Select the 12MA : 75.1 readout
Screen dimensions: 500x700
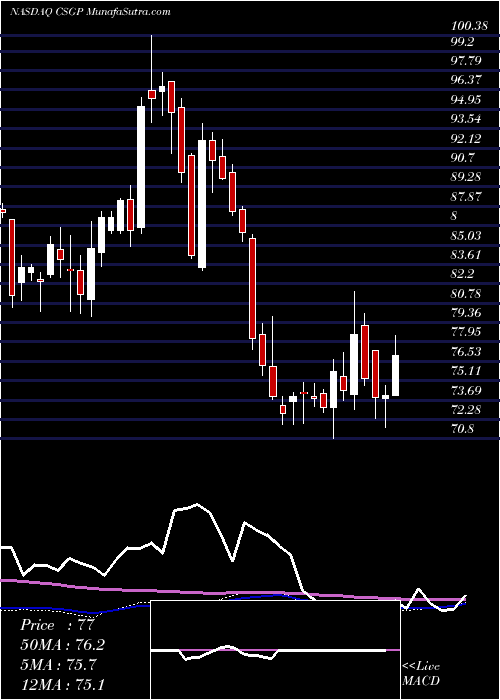[x=61, y=684]
